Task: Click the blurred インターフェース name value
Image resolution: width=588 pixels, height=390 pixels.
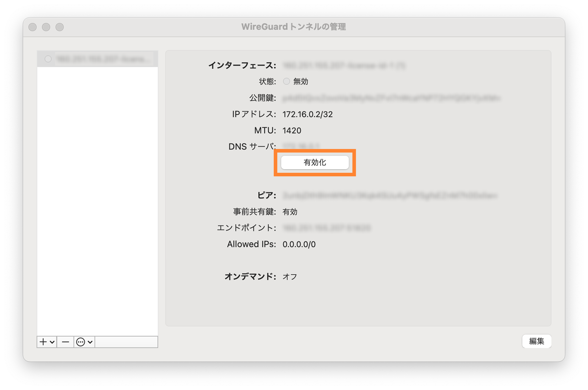Action: (344, 65)
